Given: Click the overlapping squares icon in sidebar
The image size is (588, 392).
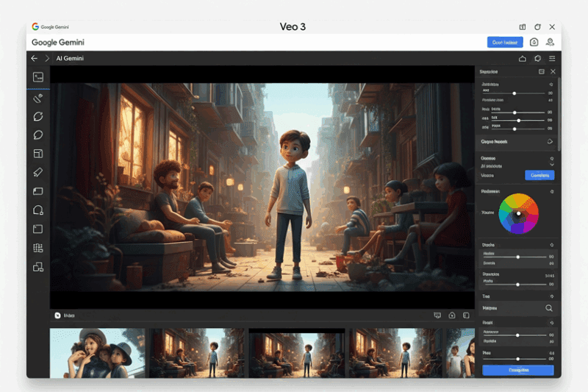Looking at the screenshot, I should [x=38, y=267].
